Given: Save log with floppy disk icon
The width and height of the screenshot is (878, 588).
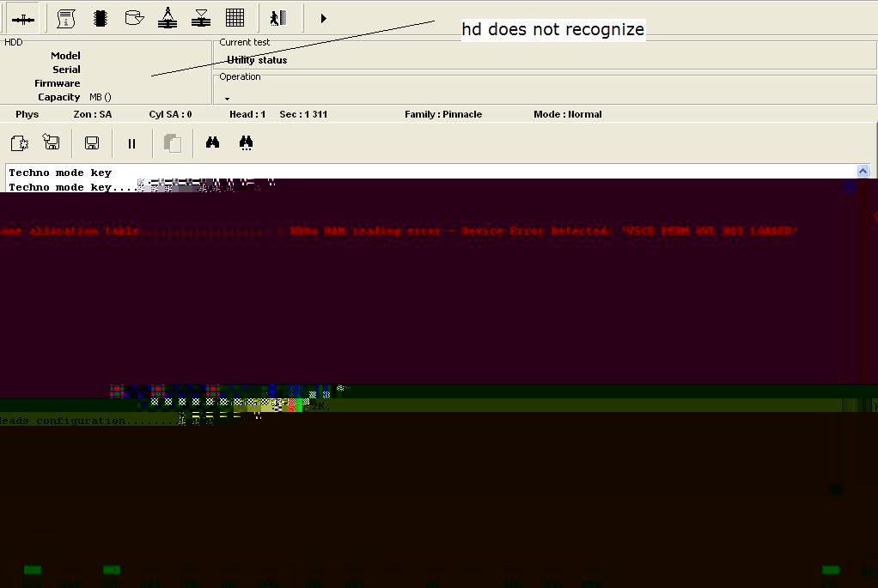Looking at the screenshot, I should pyautogui.click(x=92, y=143).
